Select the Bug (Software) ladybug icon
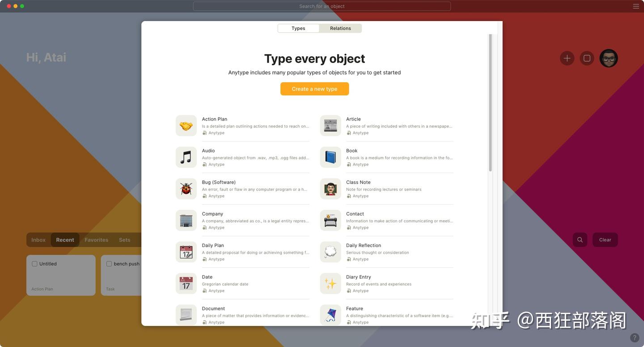 click(186, 189)
